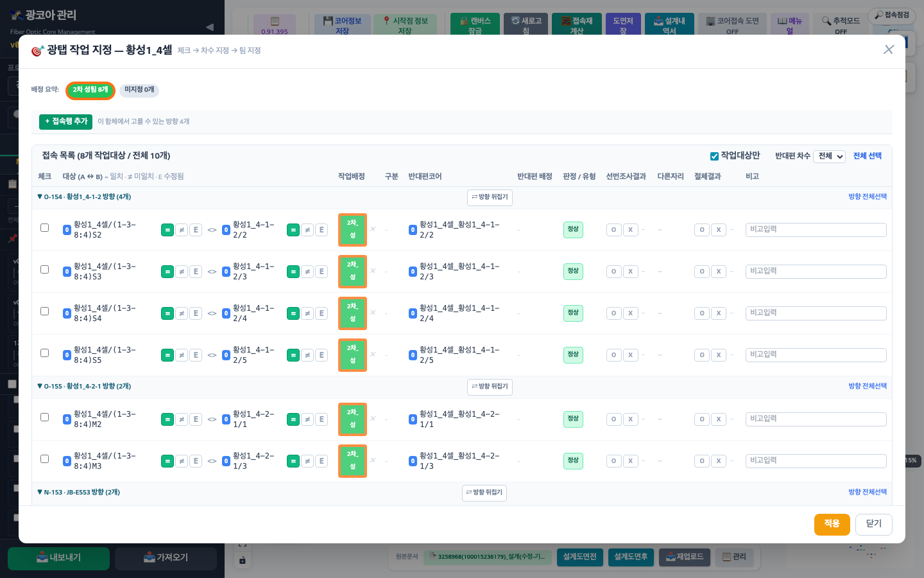Click 방향 뒤집기 for the O-155 group
The width and height of the screenshot is (924, 578).
tap(490, 387)
